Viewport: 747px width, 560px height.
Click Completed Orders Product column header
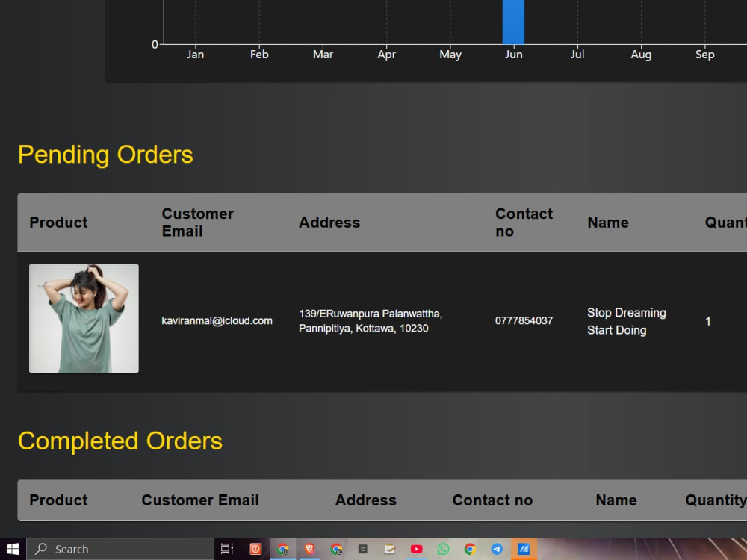coord(58,500)
